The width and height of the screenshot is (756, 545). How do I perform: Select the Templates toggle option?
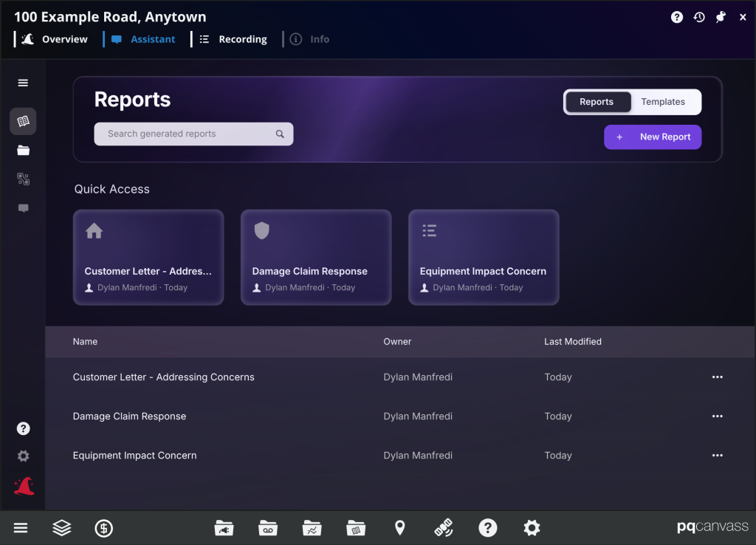[663, 102]
